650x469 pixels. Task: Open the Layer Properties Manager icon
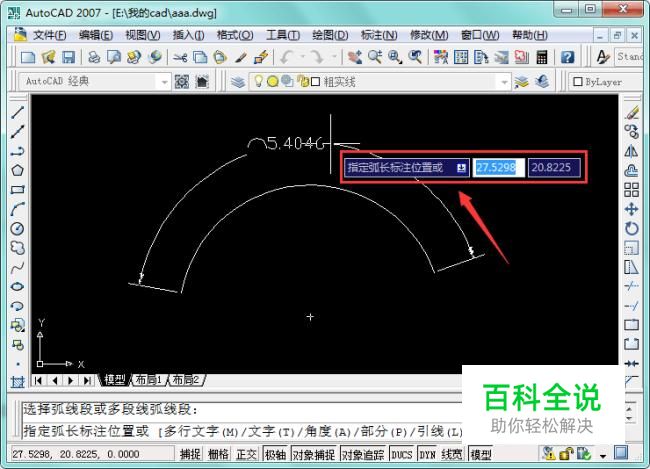(238, 82)
